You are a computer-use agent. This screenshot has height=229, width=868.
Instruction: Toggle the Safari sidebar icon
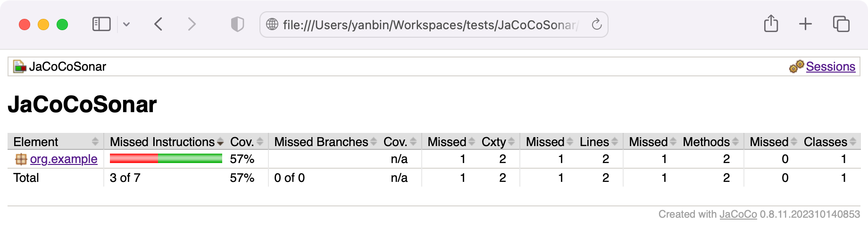[101, 24]
